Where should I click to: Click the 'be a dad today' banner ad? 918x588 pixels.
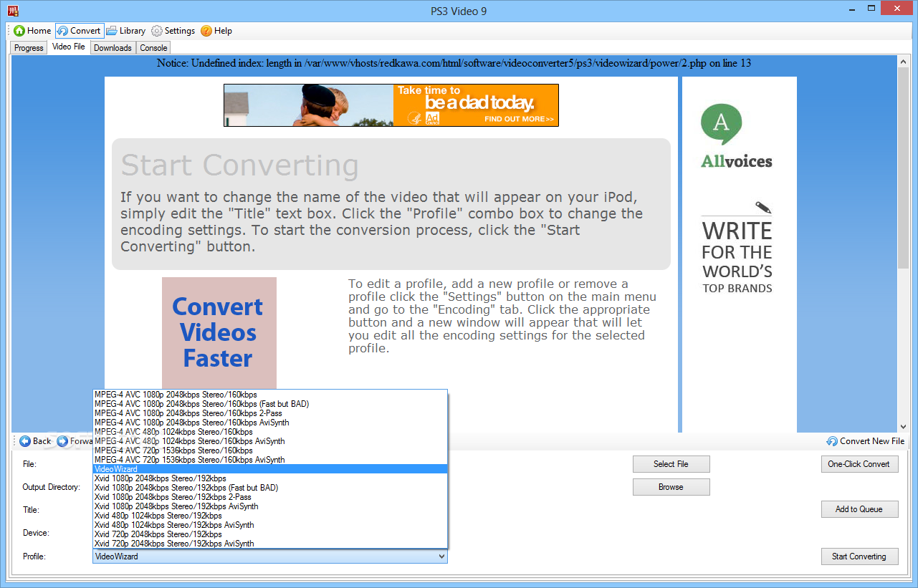pyautogui.click(x=391, y=105)
